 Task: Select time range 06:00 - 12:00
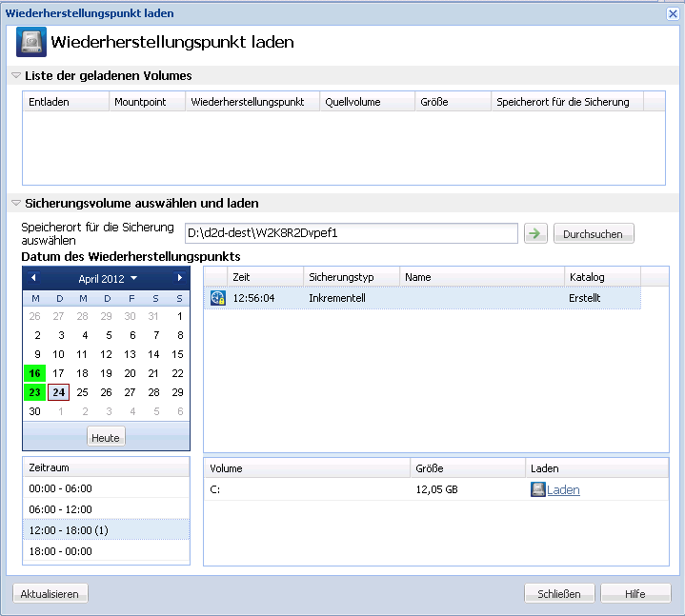point(106,509)
